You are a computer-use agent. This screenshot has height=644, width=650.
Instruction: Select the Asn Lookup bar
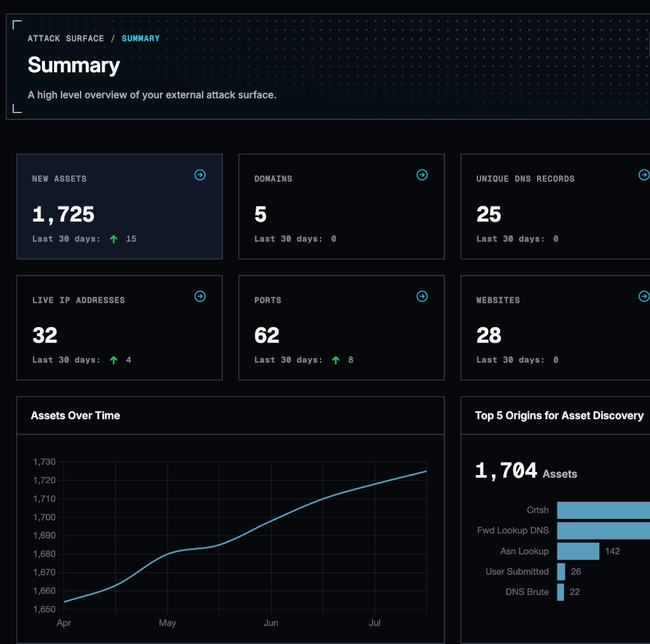tap(578, 551)
